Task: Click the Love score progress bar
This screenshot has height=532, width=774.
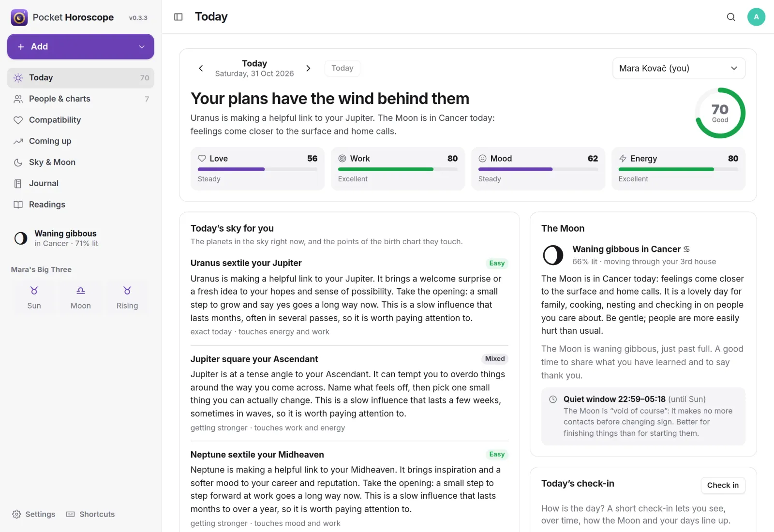Action: click(x=257, y=169)
